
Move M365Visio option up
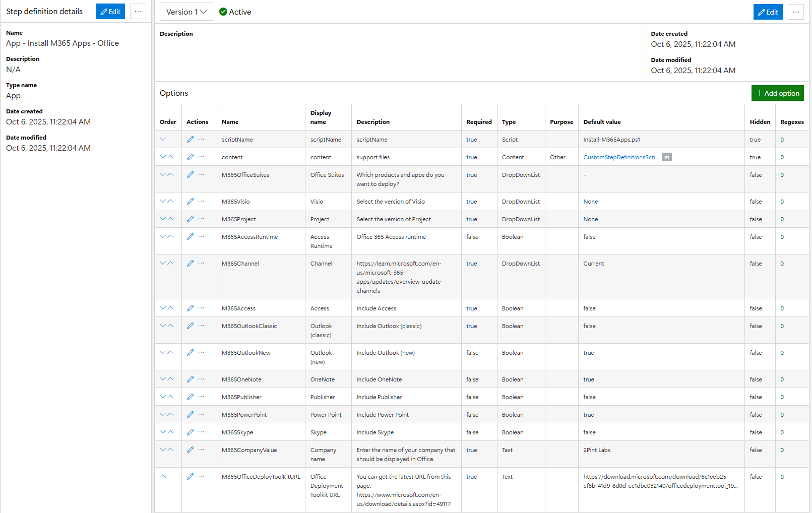tap(170, 201)
